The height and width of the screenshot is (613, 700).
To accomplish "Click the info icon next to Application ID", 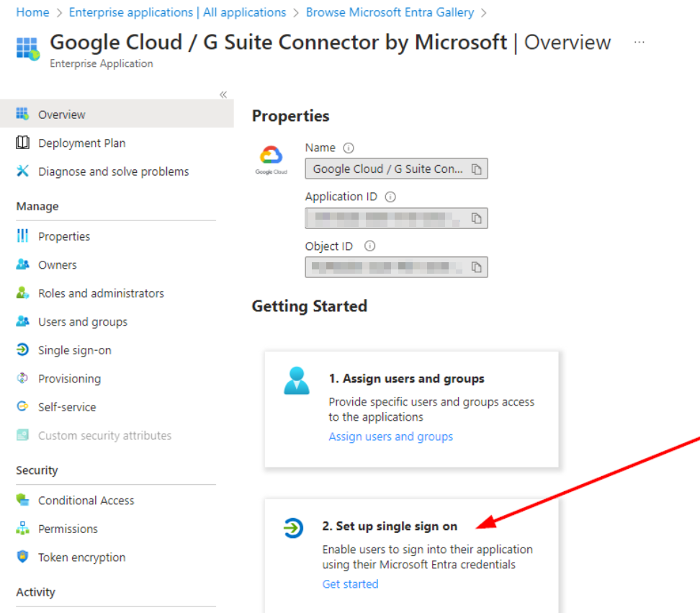I will [x=390, y=197].
